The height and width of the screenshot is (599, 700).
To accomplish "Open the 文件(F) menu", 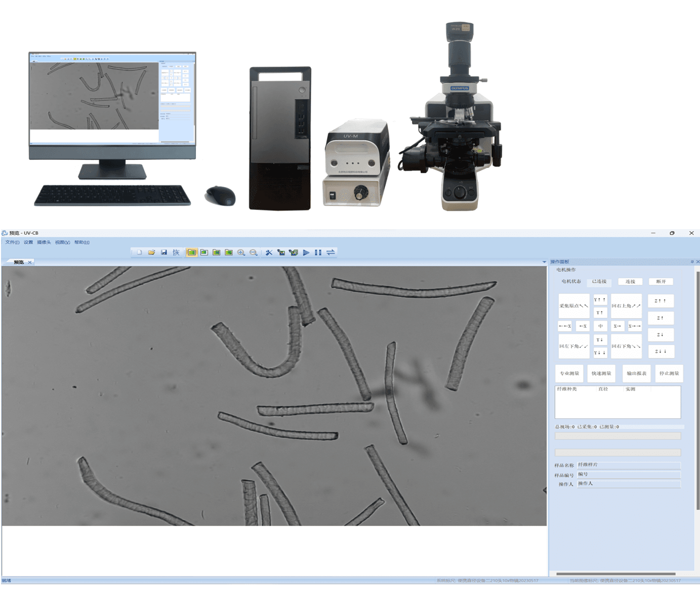I will (12, 242).
